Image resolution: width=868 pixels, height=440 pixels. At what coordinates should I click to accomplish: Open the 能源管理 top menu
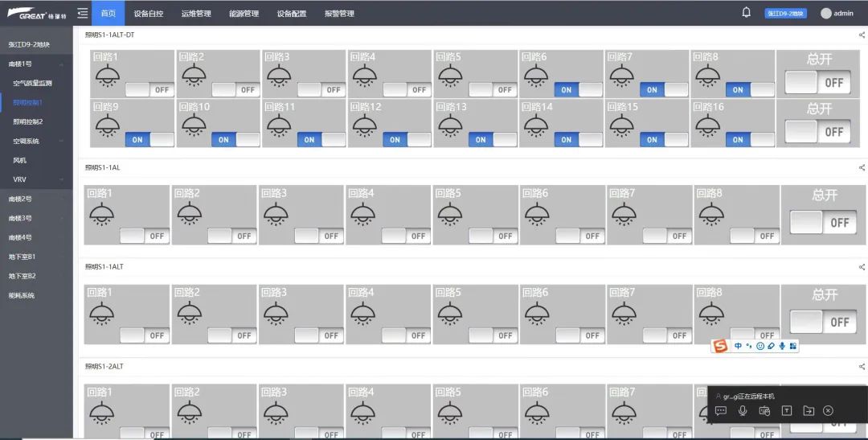pyautogui.click(x=244, y=14)
